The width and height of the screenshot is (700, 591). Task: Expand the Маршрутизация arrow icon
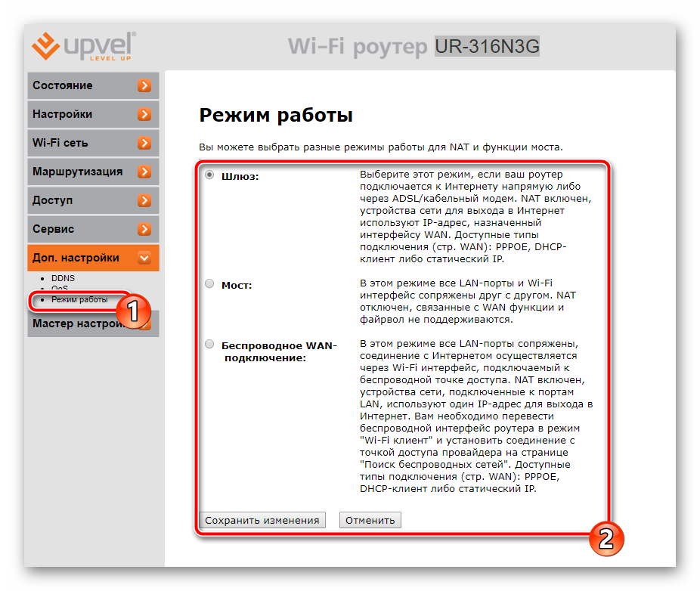click(x=144, y=172)
